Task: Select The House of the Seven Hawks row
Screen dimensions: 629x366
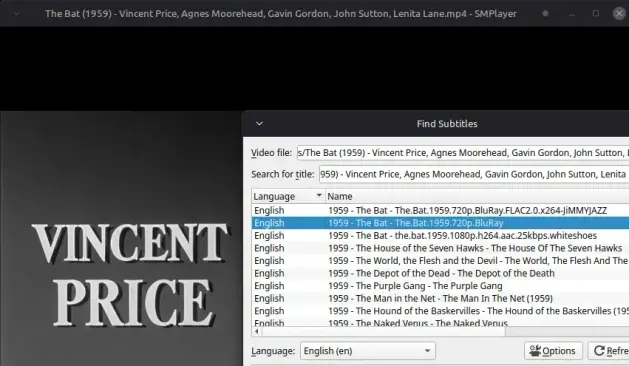Action: (440, 248)
